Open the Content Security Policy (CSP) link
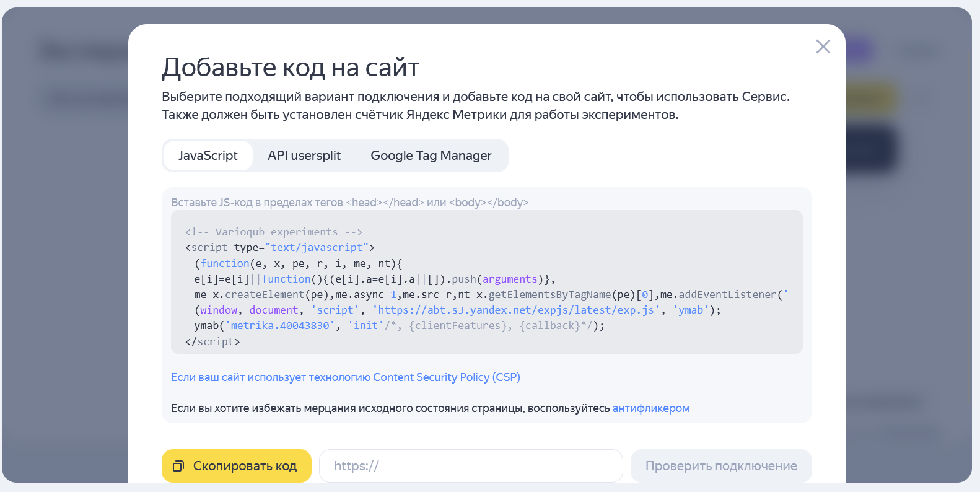Screen dimensions: 980x492 [345, 377]
